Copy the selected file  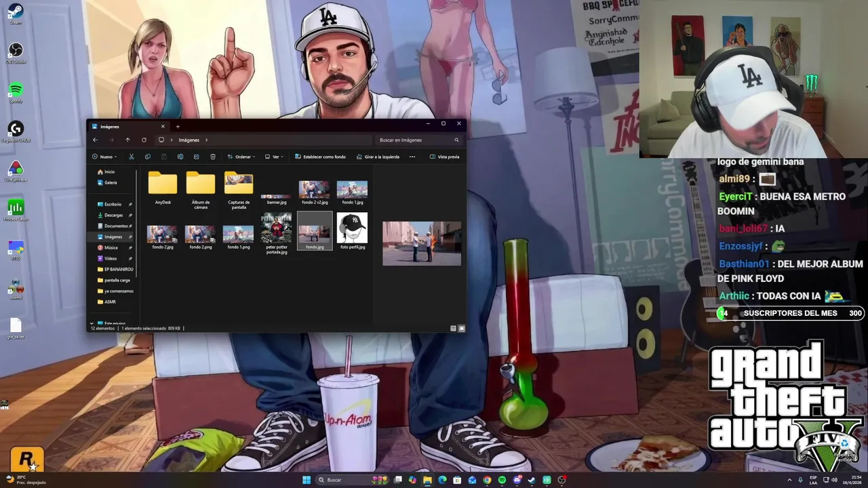147,157
